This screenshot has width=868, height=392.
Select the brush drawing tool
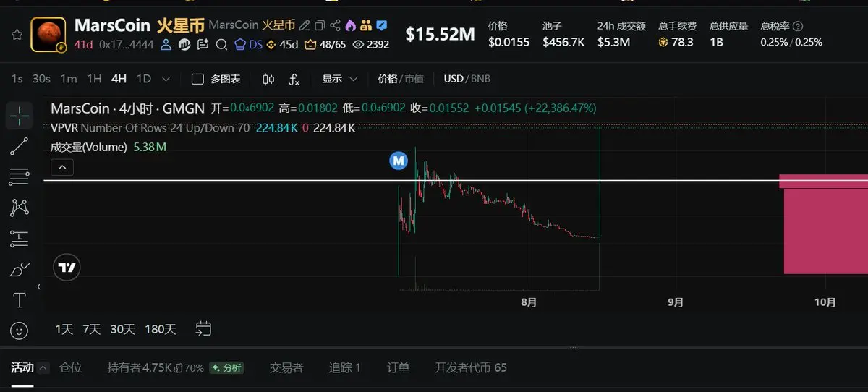tap(20, 269)
